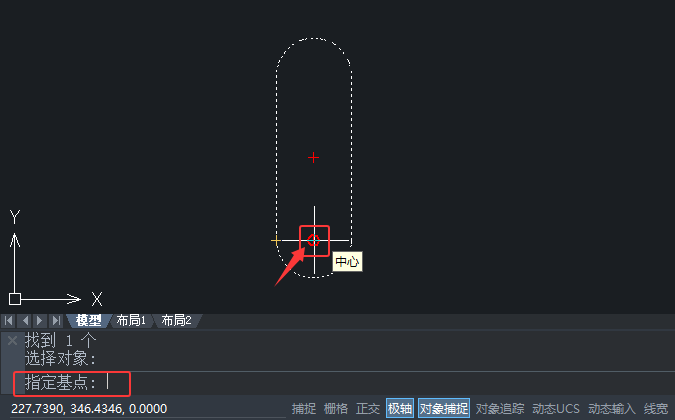This screenshot has width=675, height=420.
Task: Toggle 捕捉 snap mode
Action: 303,408
